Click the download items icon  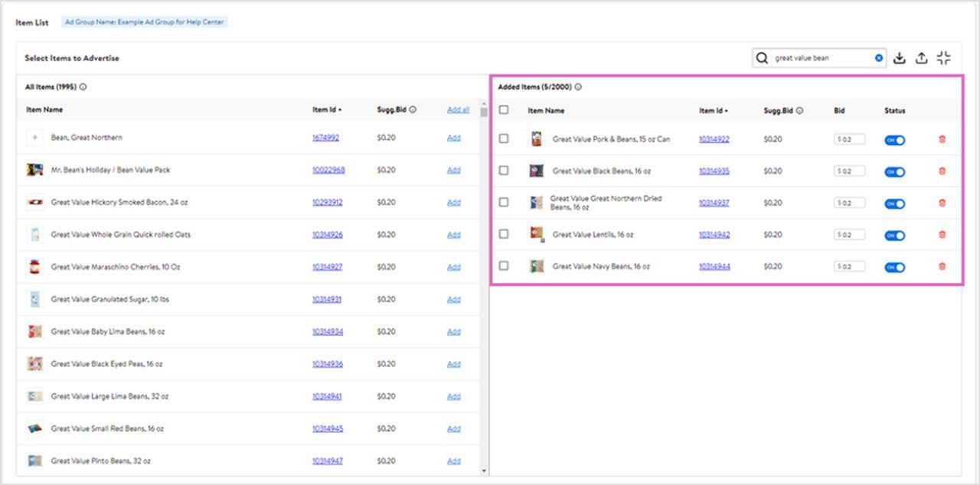pyautogui.click(x=900, y=58)
